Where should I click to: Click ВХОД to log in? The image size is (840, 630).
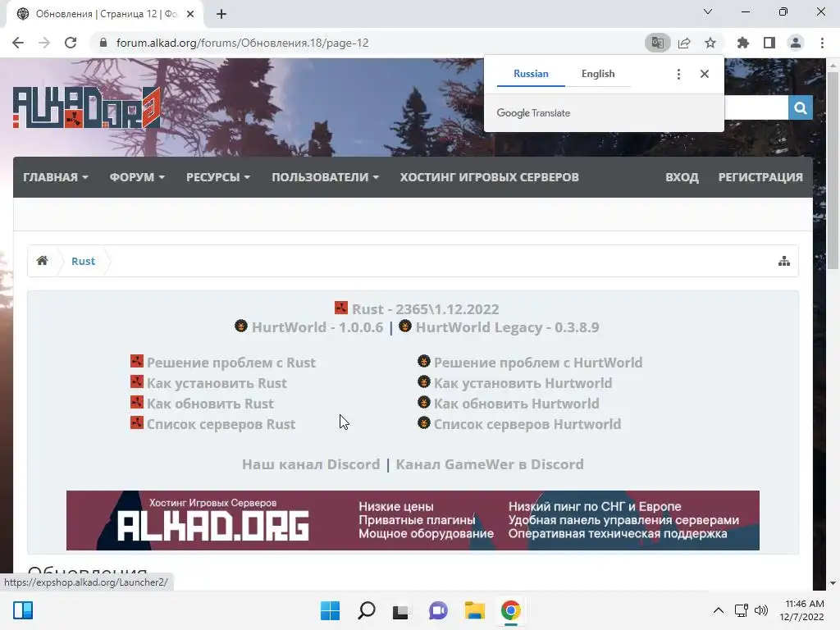coord(682,177)
